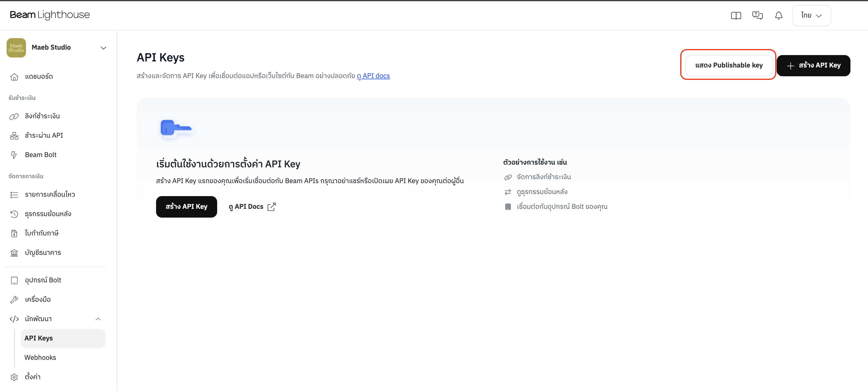Open เครื่องมือ sidebar item
The height and width of the screenshot is (391, 868).
click(38, 299)
